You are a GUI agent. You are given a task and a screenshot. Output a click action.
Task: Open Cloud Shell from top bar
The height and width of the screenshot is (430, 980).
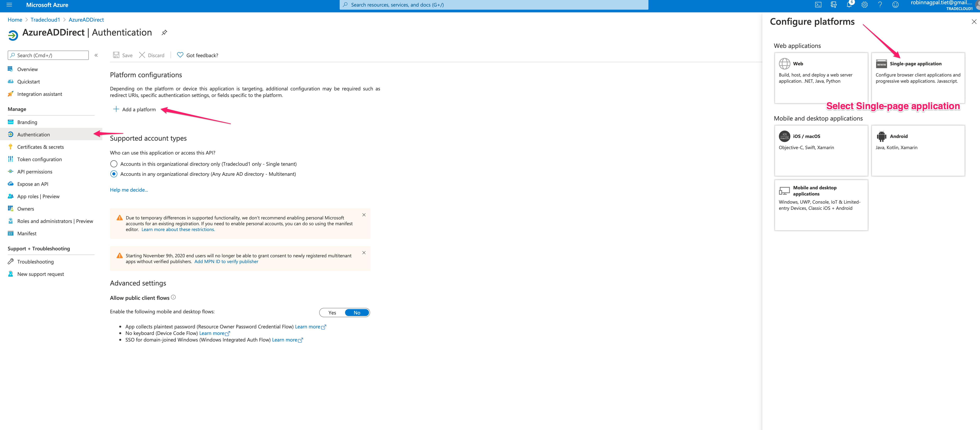[x=818, y=5]
